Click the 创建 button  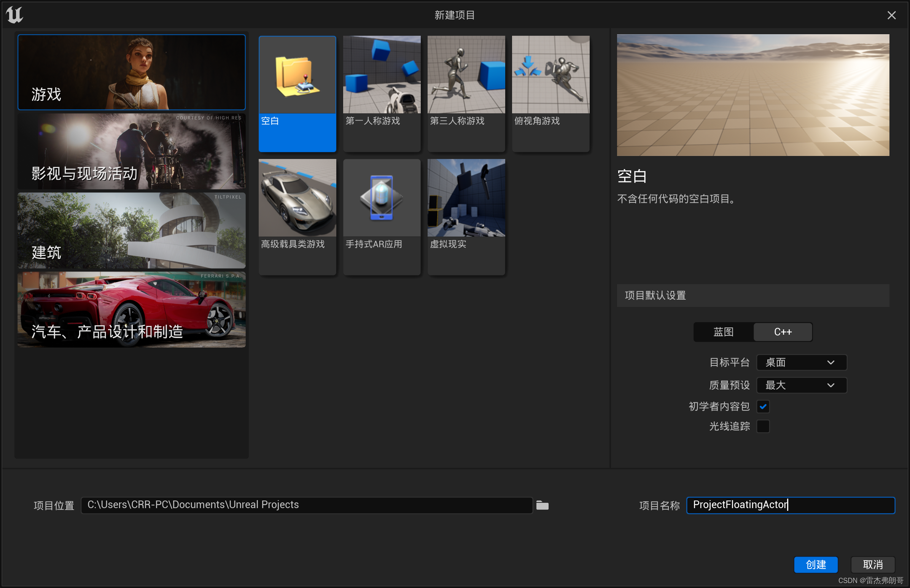click(x=816, y=565)
